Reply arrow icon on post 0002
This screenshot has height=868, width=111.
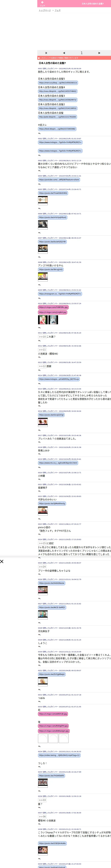click(39, 156)
